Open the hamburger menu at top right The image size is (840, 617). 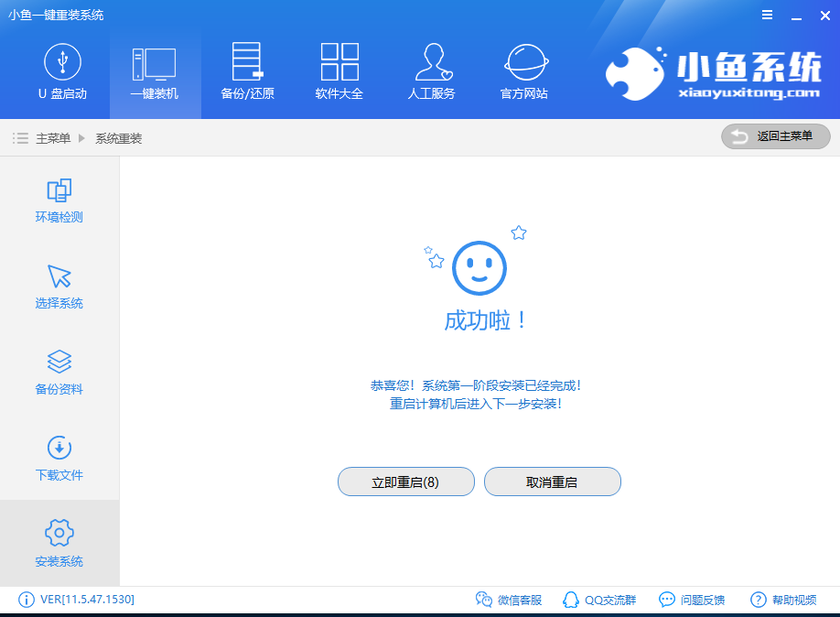[x=767, y=15]
